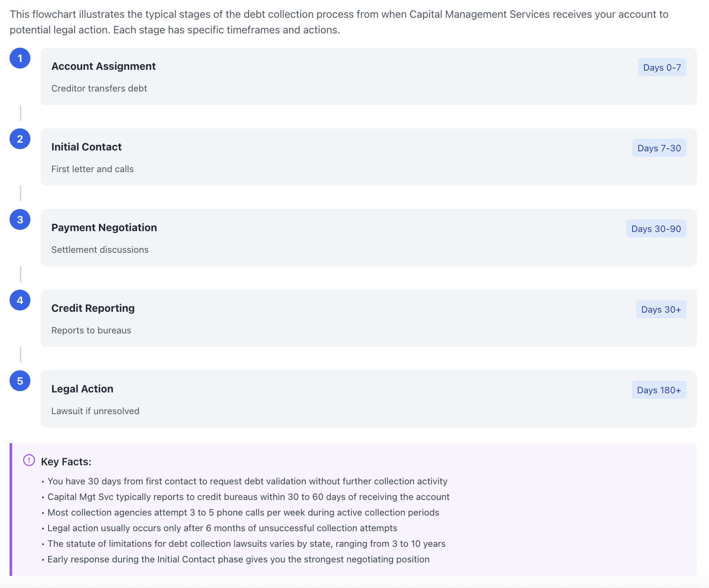Select the 'Lawsuit if unresolved' text
The image size is (709, 588).
95,411
